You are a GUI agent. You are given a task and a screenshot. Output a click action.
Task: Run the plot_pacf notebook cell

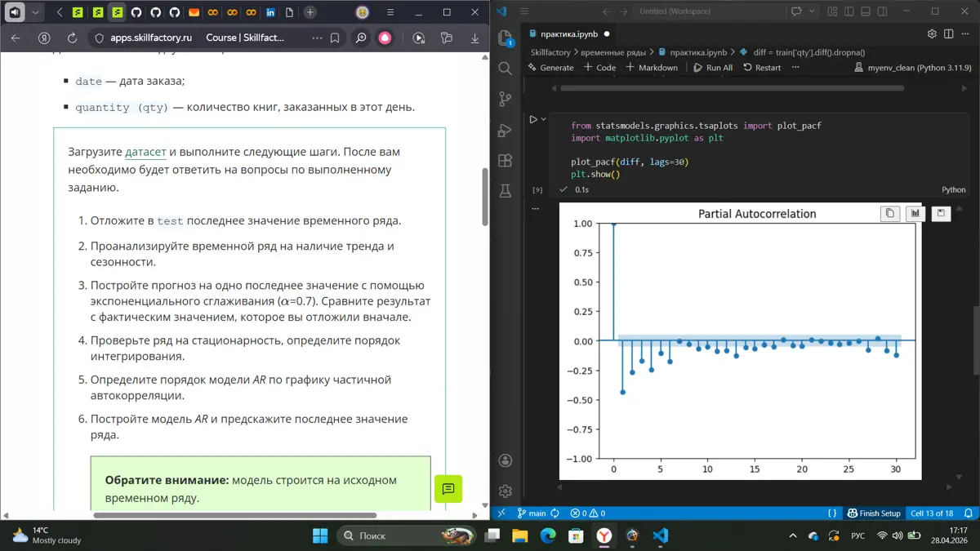pyautogui.click(x=533, y=119)
